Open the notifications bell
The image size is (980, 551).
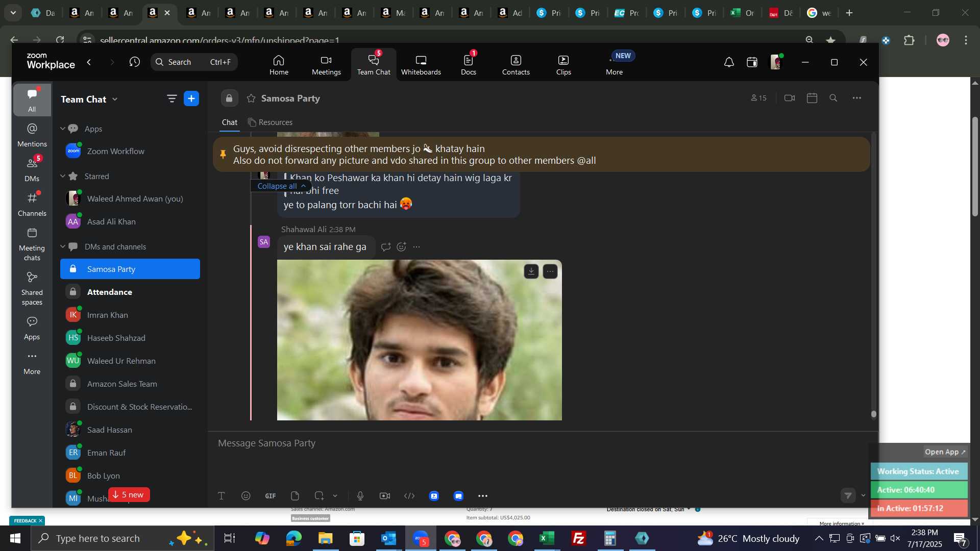click(x=729, y=62)
